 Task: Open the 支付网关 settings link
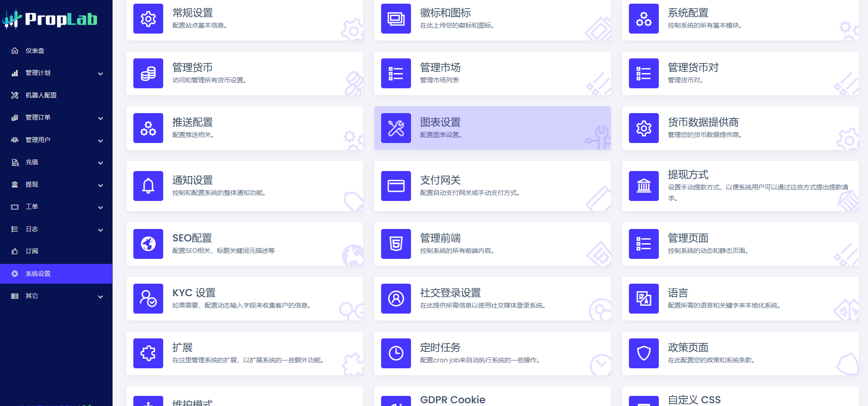[440, 180]
